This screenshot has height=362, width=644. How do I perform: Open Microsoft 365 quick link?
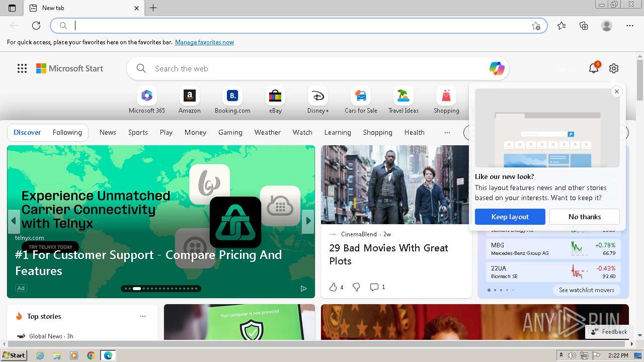click(x=147, y=100)
